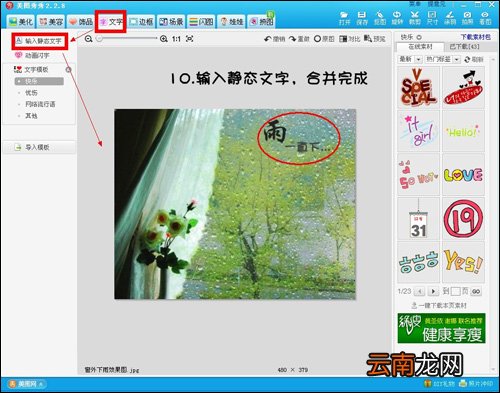Open 预览 preview

(375, 39)
